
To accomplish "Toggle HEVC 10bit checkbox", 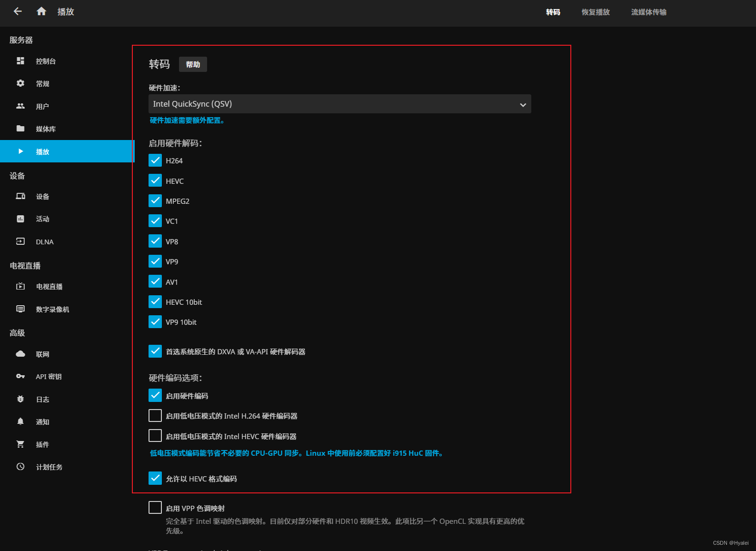I will coord(155,302).
